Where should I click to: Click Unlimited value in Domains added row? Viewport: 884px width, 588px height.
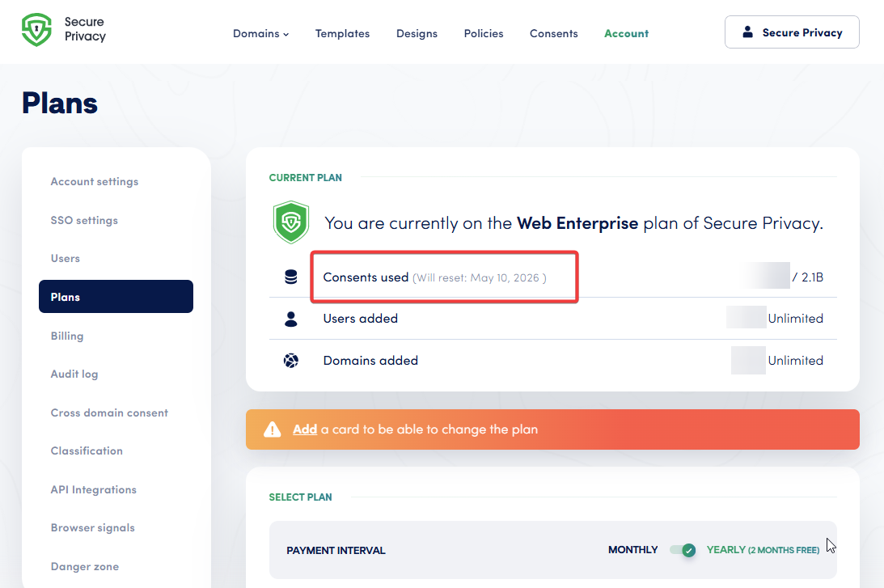pos(796,360)
